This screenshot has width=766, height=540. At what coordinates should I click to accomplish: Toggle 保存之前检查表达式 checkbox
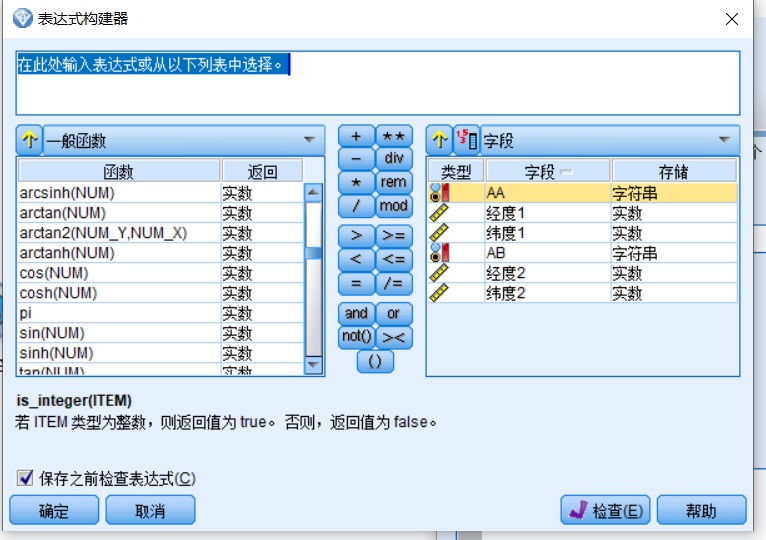pos(25,477)
